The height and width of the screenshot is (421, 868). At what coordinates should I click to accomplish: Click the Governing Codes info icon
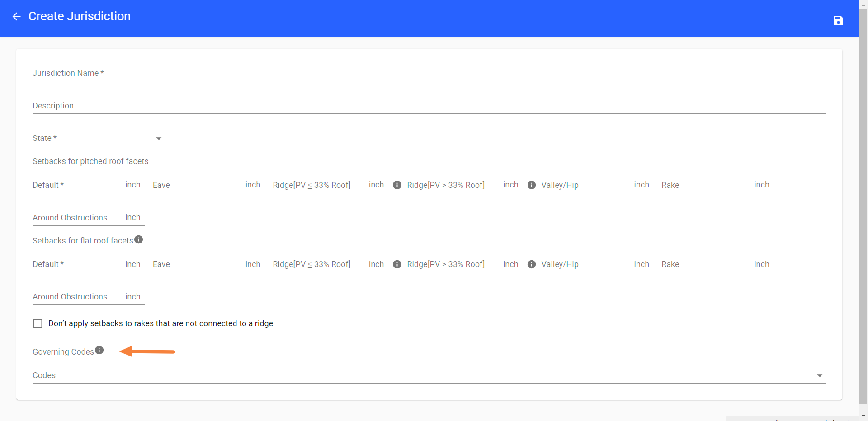pyautogui.click(x=99, y=350)
